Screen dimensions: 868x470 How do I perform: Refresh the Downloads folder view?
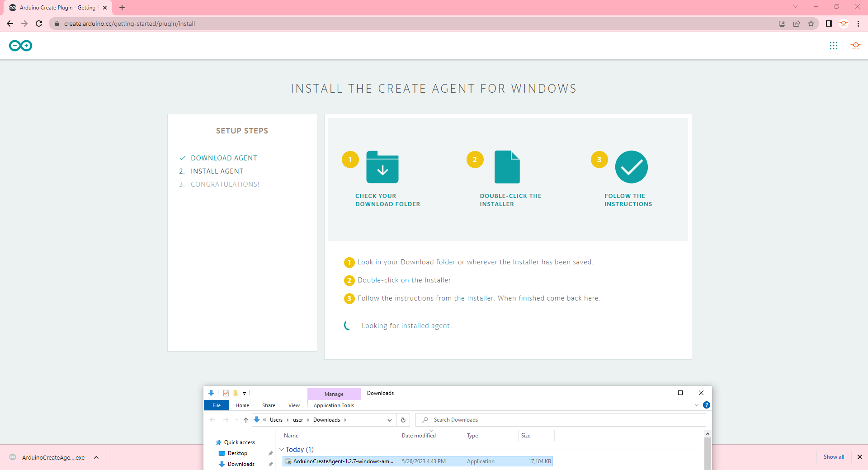pyautogui.click(x=403, y=420)
